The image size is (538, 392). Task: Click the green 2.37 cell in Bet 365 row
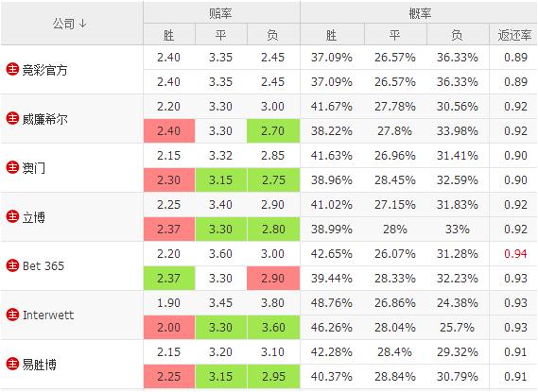pyautogui.click(x=169, y=279)
